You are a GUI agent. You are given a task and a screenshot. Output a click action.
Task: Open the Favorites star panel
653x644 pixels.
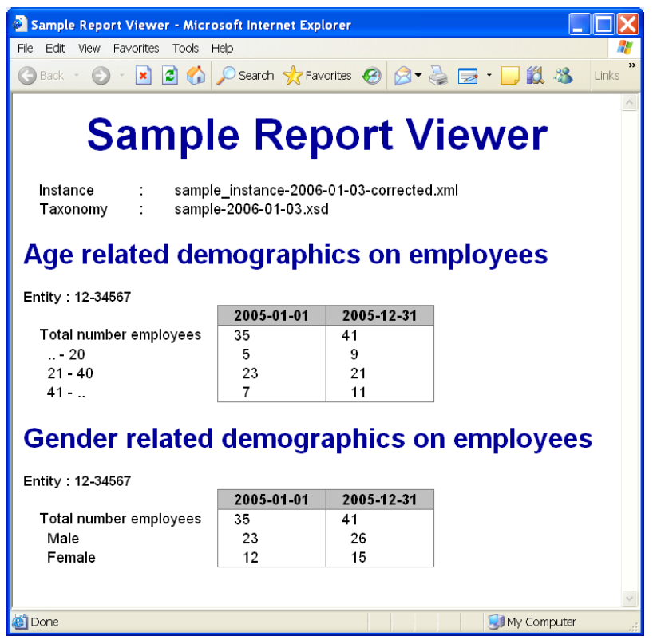318,76
